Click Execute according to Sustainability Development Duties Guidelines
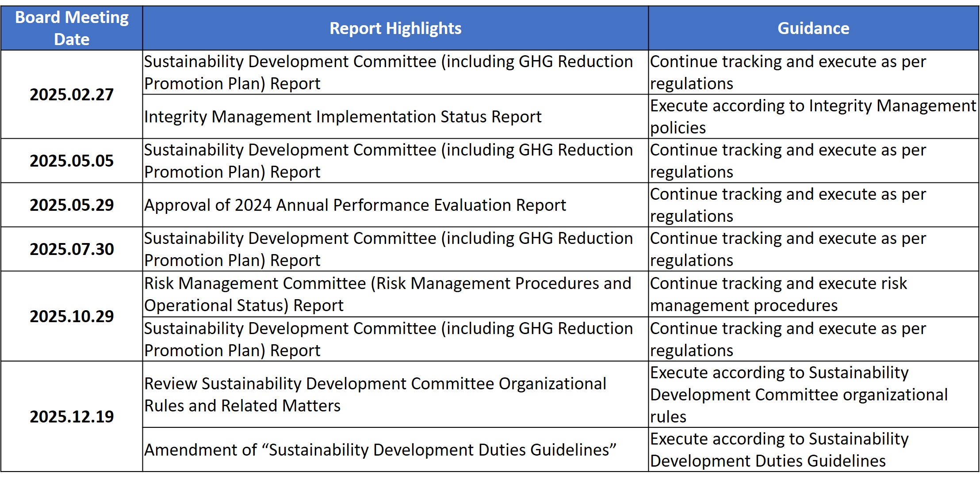The image size is (980, 483). pyautogui.click(x=778, y=450)
